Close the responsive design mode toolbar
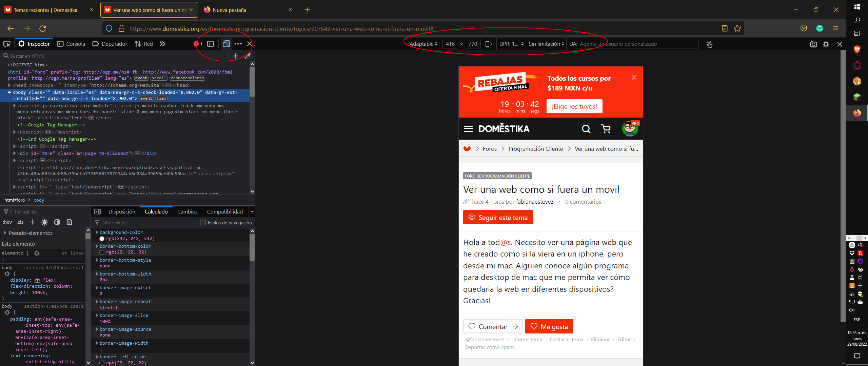Screen dimensions: 868x366 click(840, 44)
